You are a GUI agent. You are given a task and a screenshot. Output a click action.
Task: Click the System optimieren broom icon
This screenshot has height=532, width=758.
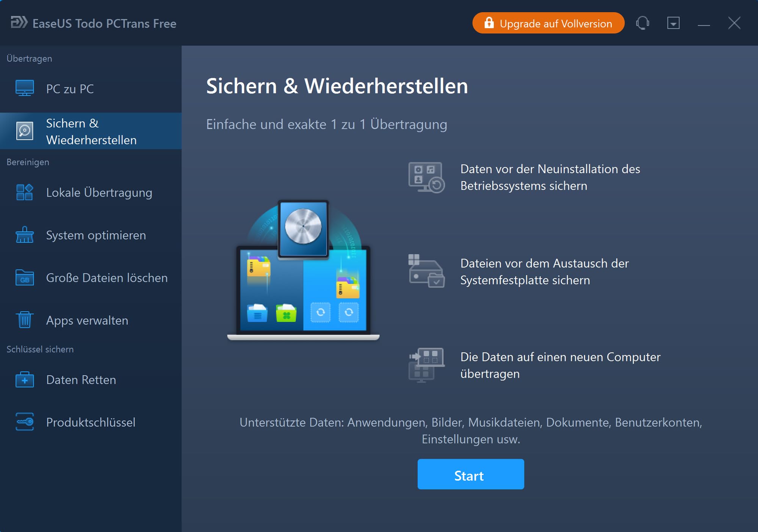click(x=25, y=235)
